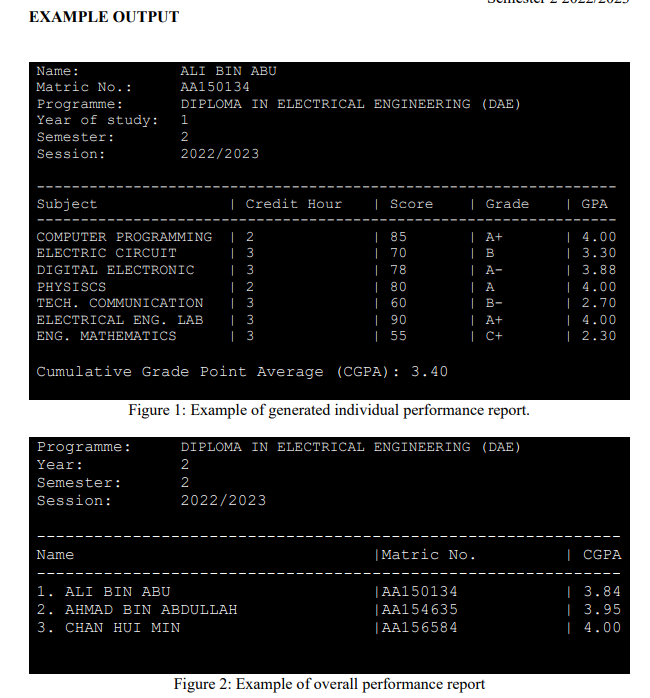
Task: Click score 55 for Eng. Mathematics
Action: (398, 336)
